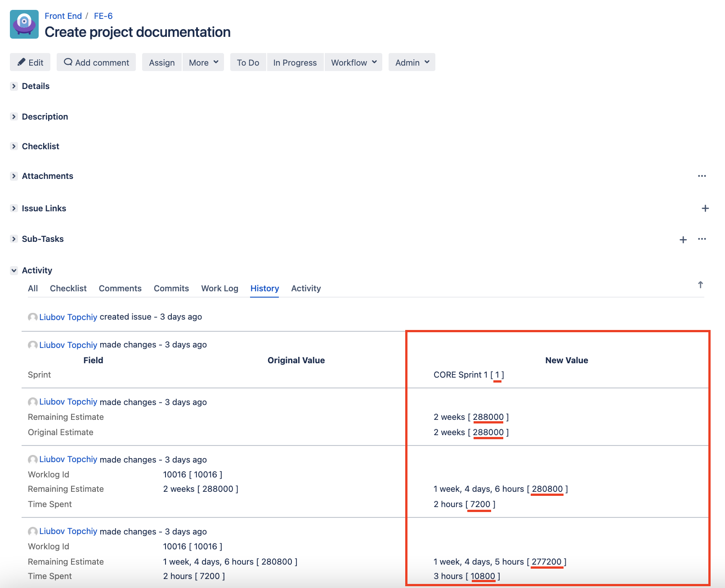Click Add comment button

click(x=96, y=62)
